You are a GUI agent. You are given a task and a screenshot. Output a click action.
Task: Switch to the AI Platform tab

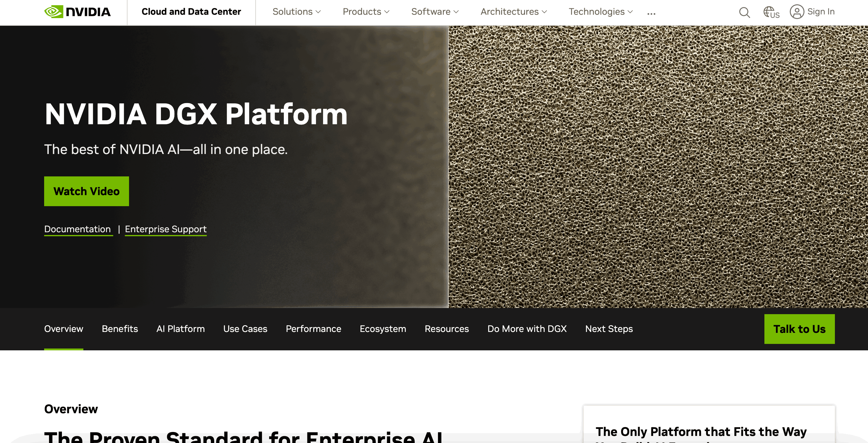[x=181, y=329]
